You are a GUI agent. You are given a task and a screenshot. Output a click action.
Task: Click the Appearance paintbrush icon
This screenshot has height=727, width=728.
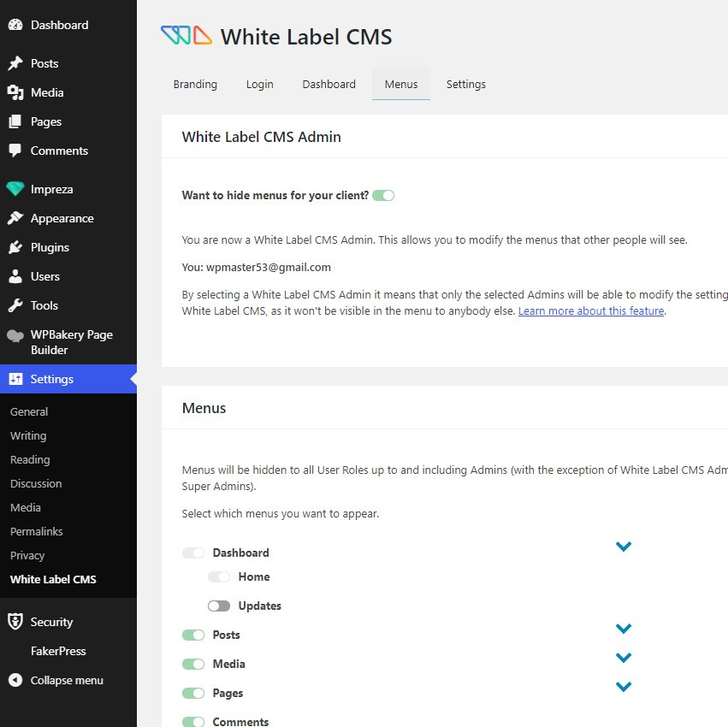15,218
